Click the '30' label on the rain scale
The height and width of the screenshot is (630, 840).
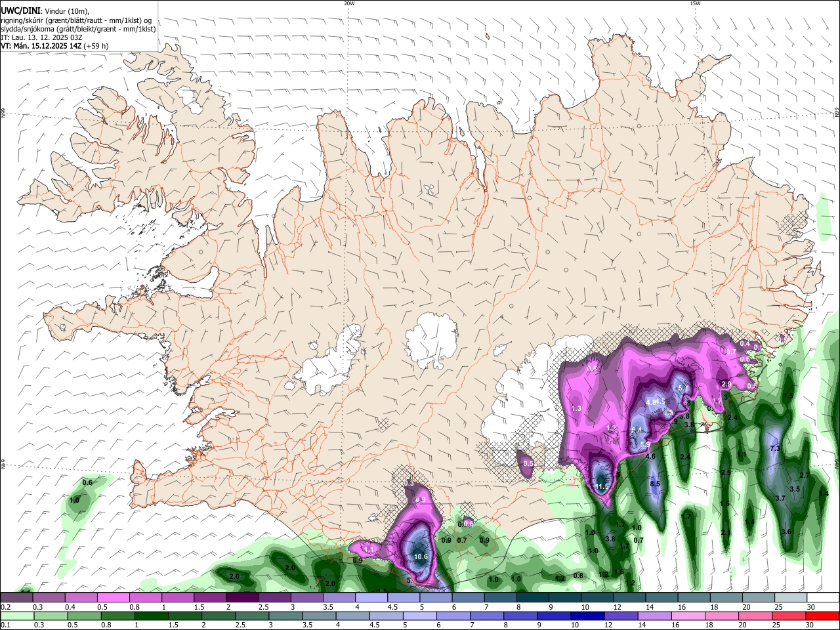point(811,625)
